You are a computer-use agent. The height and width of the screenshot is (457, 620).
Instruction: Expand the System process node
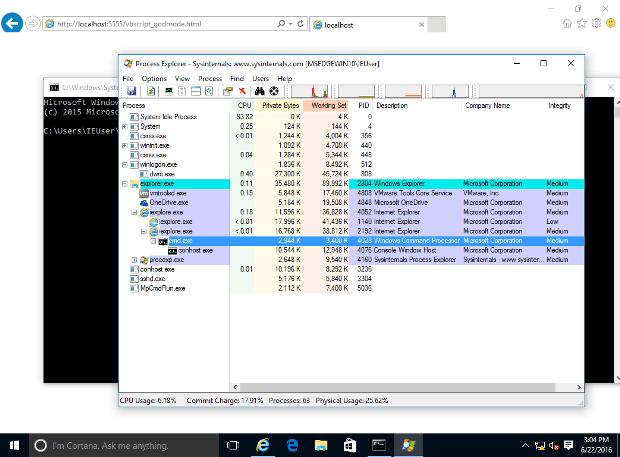[x=125, y=127]
